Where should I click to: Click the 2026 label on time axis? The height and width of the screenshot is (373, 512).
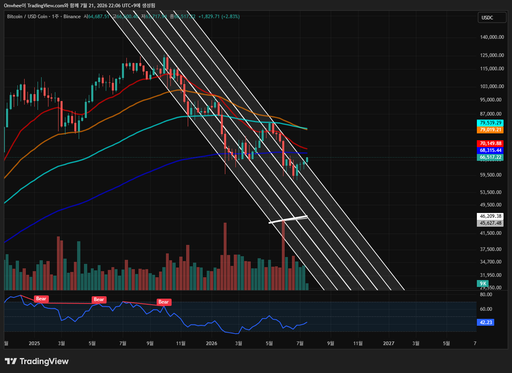point(211,343)
